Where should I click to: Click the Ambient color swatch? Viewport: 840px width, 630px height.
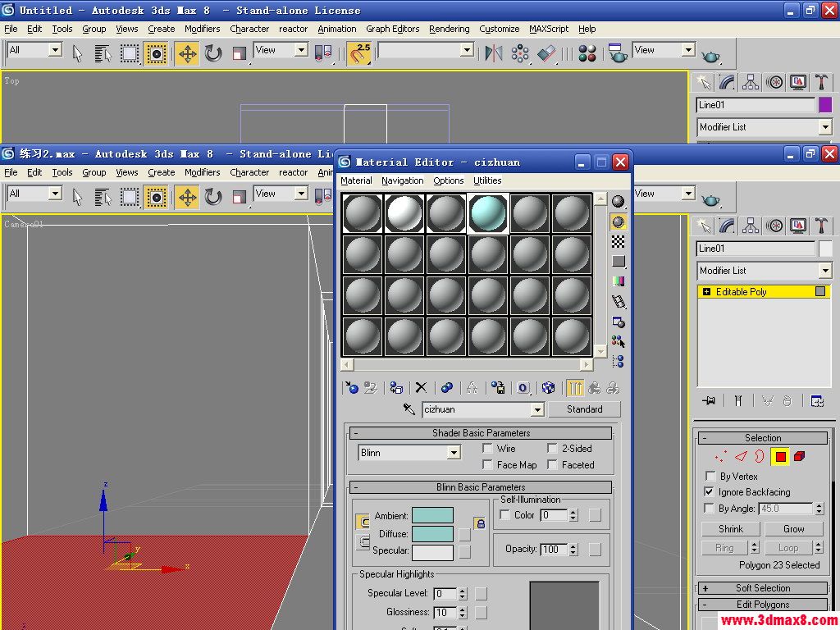(432, 515)
